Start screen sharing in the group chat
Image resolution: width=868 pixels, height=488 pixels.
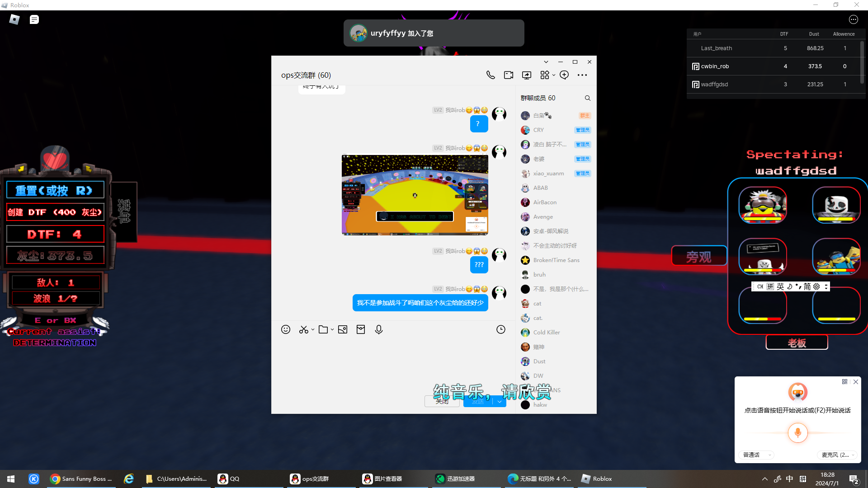tap(527, 75)
